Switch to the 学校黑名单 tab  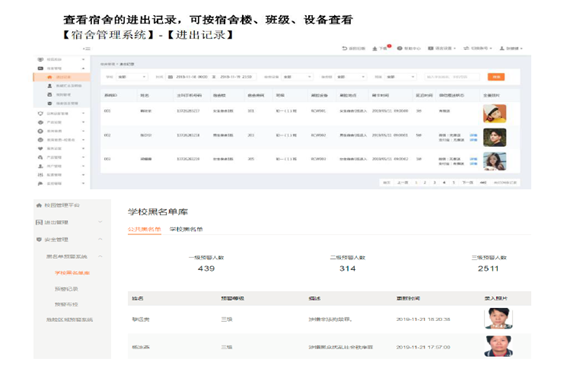[x=186, y=229]
